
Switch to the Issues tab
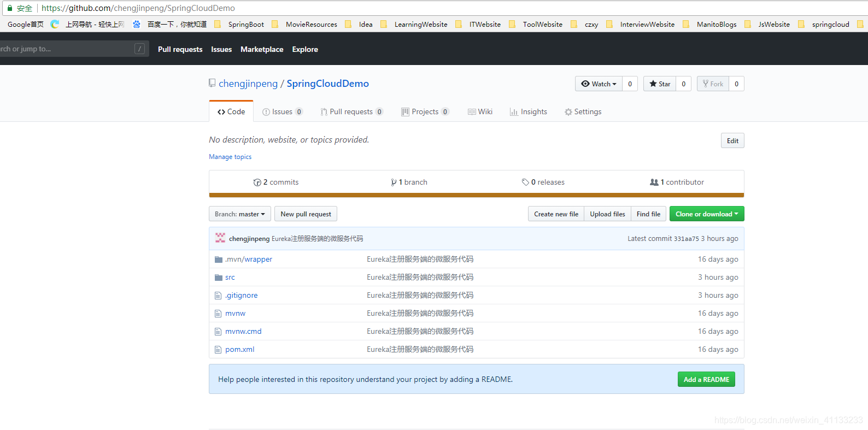(x=282, y=111)
